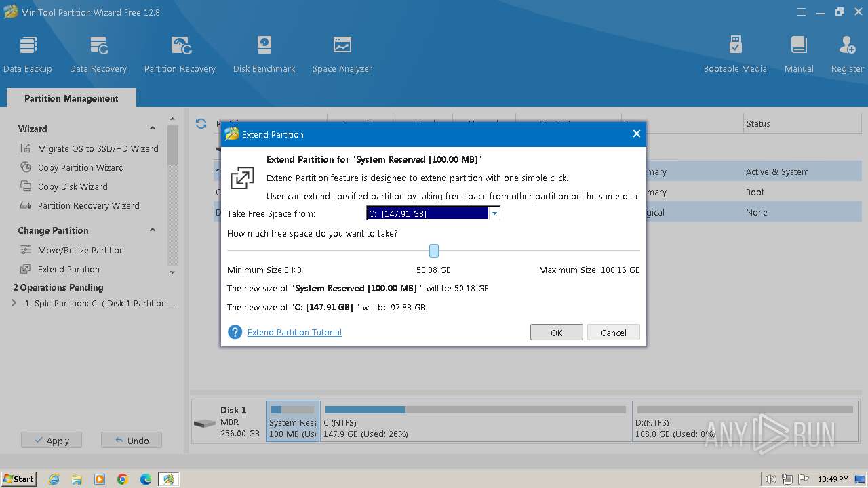
Task: Launch the Copy Disk Wizard
Action: click(x=64, y=186)
